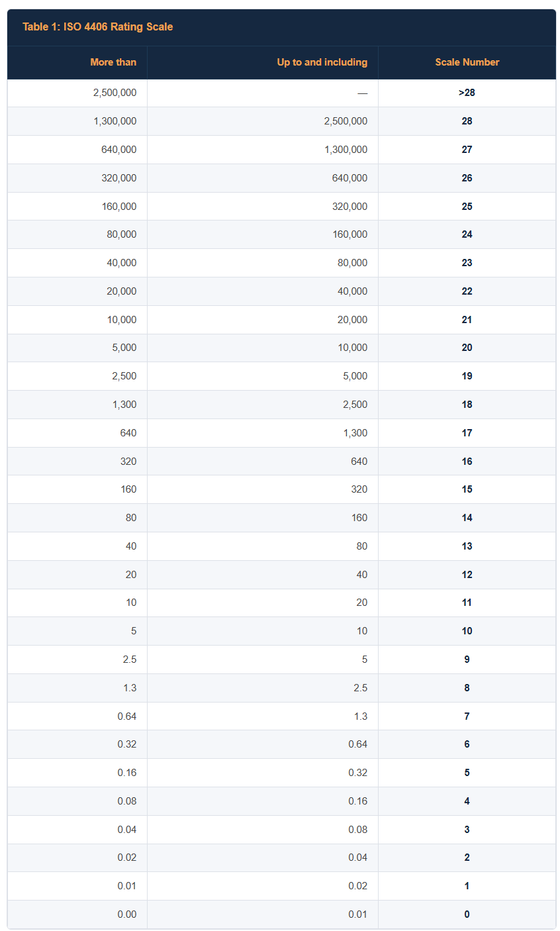Click the '>28' scale number cell
This screenshot has width=560, height=931.
click(x=467, y=93)
